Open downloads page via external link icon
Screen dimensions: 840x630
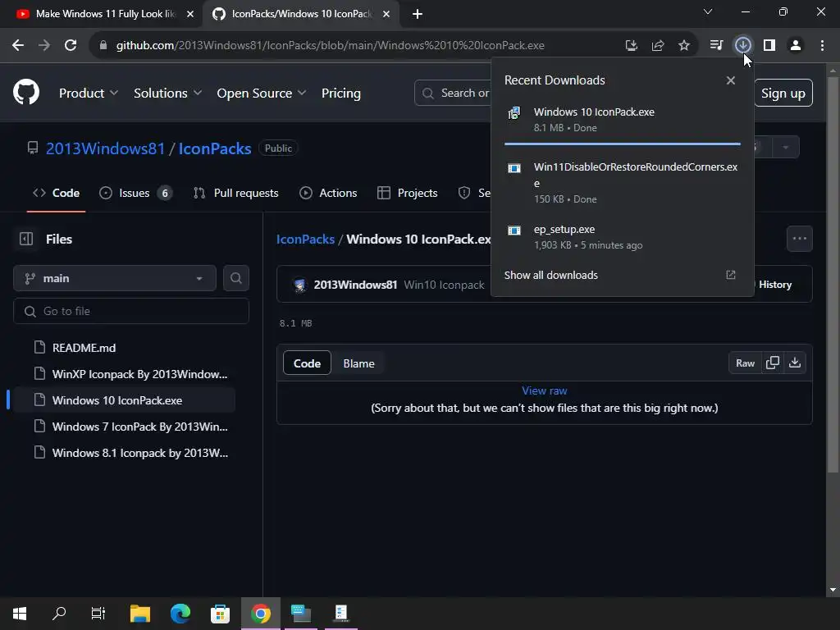tap(731, 275)
